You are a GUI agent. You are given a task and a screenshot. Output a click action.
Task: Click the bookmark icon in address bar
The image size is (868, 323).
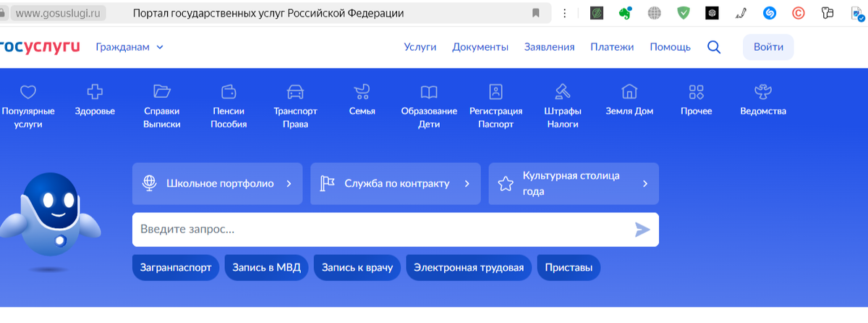pos(536,13)
